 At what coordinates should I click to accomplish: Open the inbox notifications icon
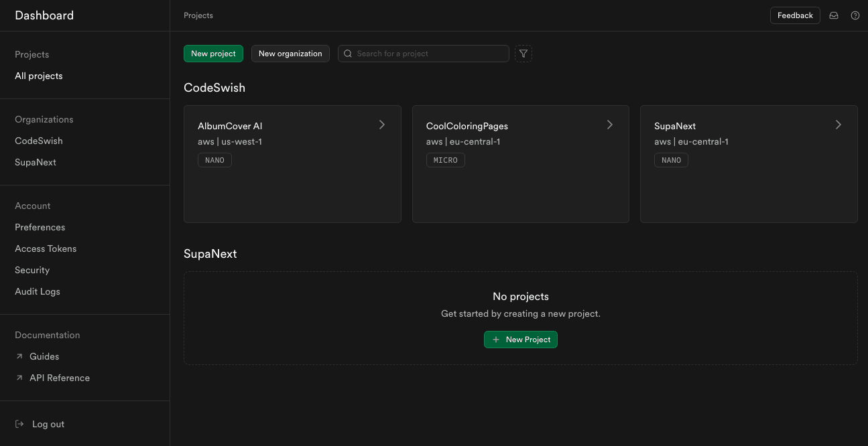coord(834,15)
